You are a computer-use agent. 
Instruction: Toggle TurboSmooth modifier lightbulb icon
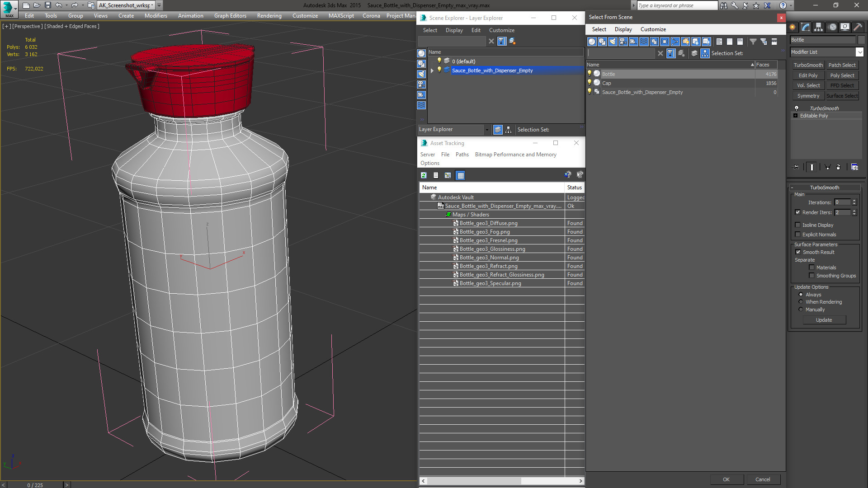[x=797, y=108]
